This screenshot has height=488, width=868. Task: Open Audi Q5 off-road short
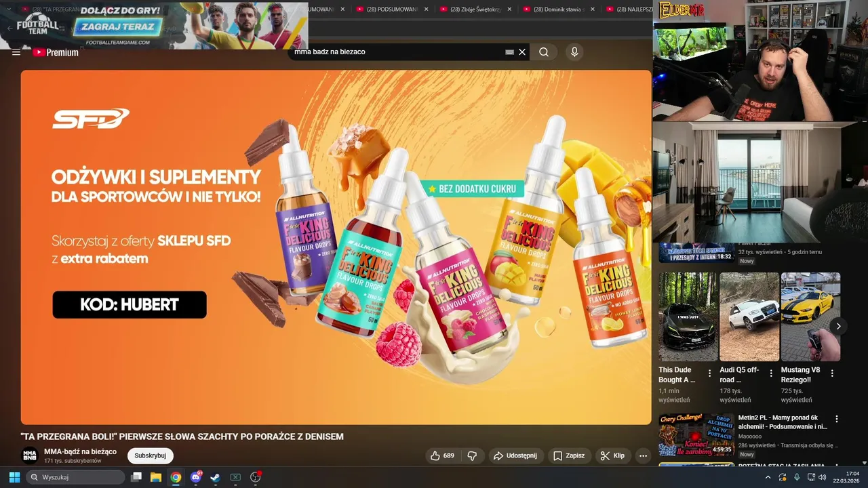click(x=749, y=317)
